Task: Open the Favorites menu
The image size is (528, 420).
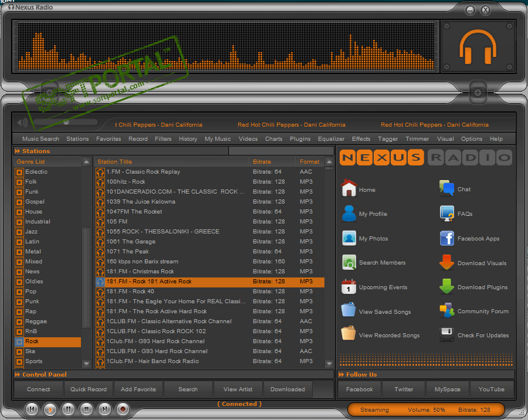Action: 109,139
